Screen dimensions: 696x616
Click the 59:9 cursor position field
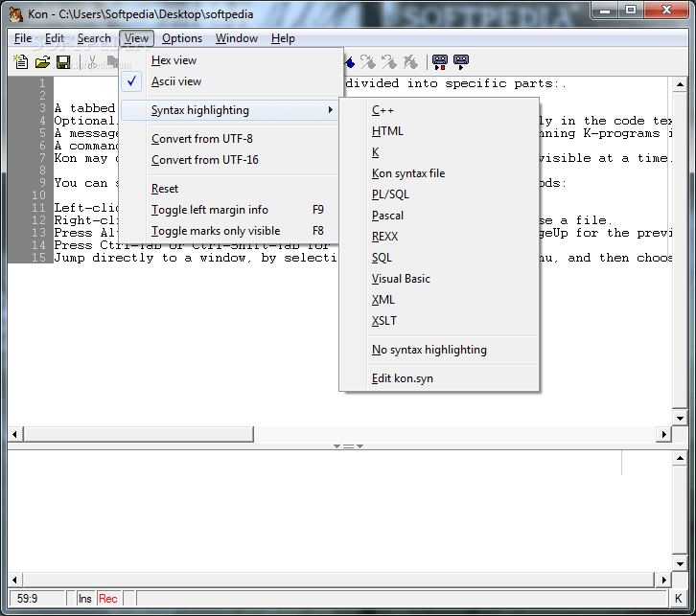(x=36, y=599)
